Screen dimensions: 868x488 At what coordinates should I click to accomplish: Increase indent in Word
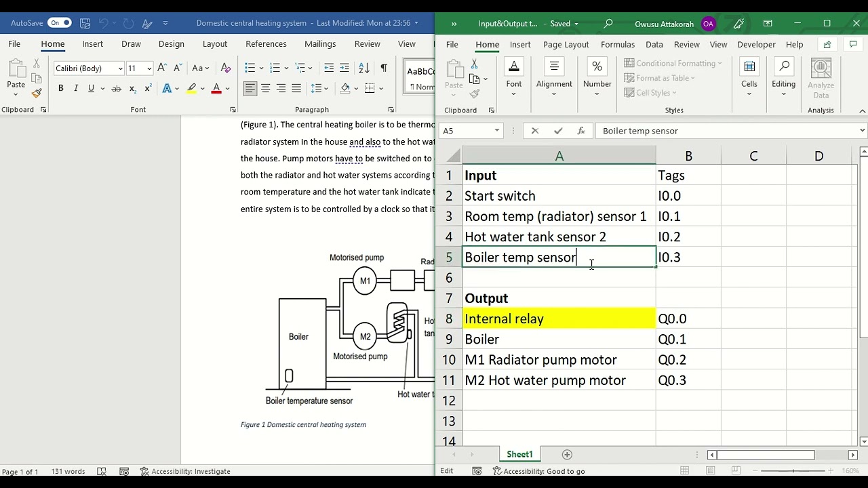click(344, 68)
